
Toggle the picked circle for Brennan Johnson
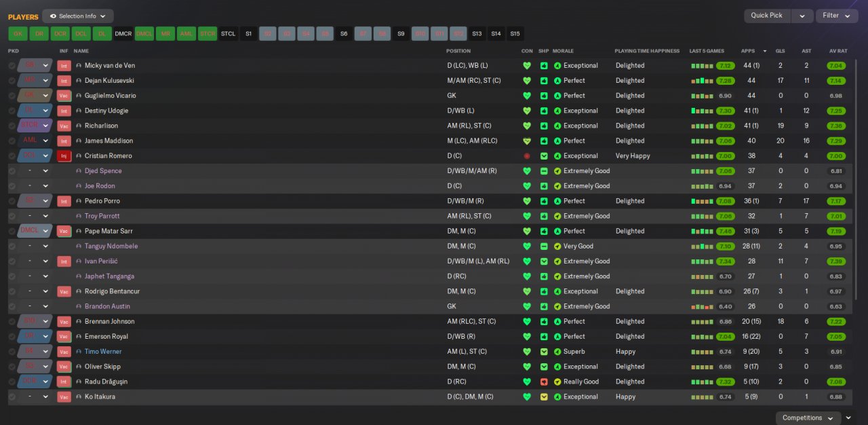[x=12, y=322]
